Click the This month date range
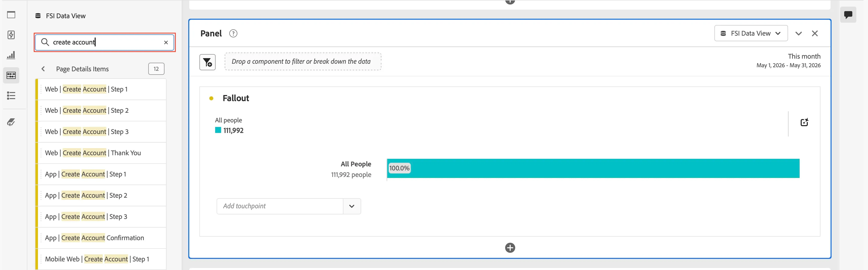The height and width of the screenshot is (270, 868). 788,61
